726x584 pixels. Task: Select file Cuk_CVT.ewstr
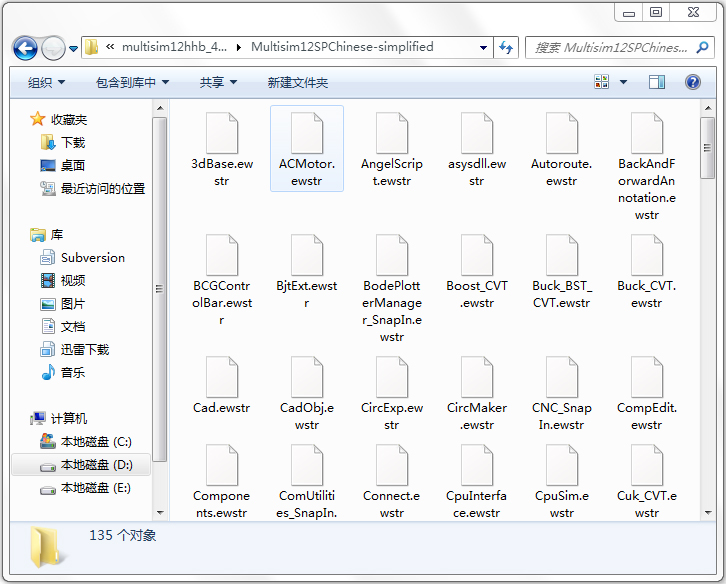pyautogui.click(x=647, y=481)
